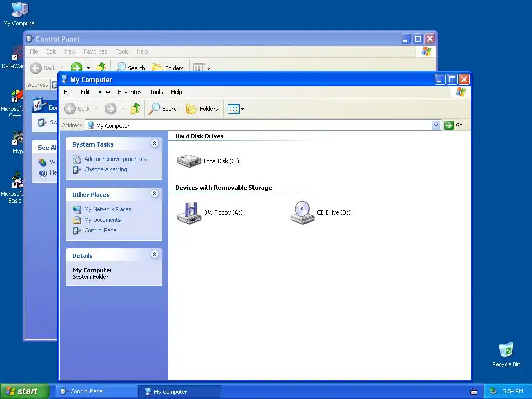The width and height of the screenshot is (532, 399).
Task: Open Tools menu in Control Panel window
Action: (122, 51)
